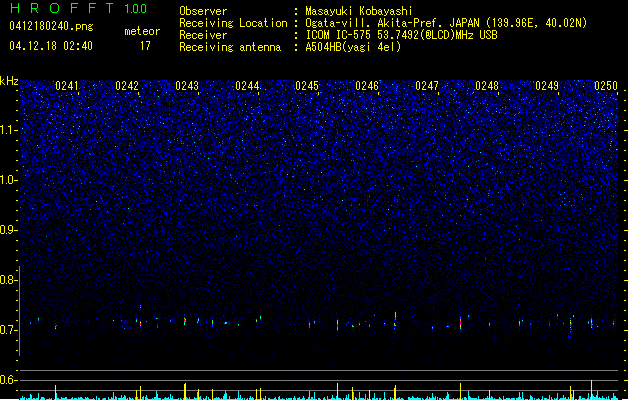Screen dimensions: 629x400
Task: Click the 0.7 kHz axis tick label
Action: coord(8,330)
